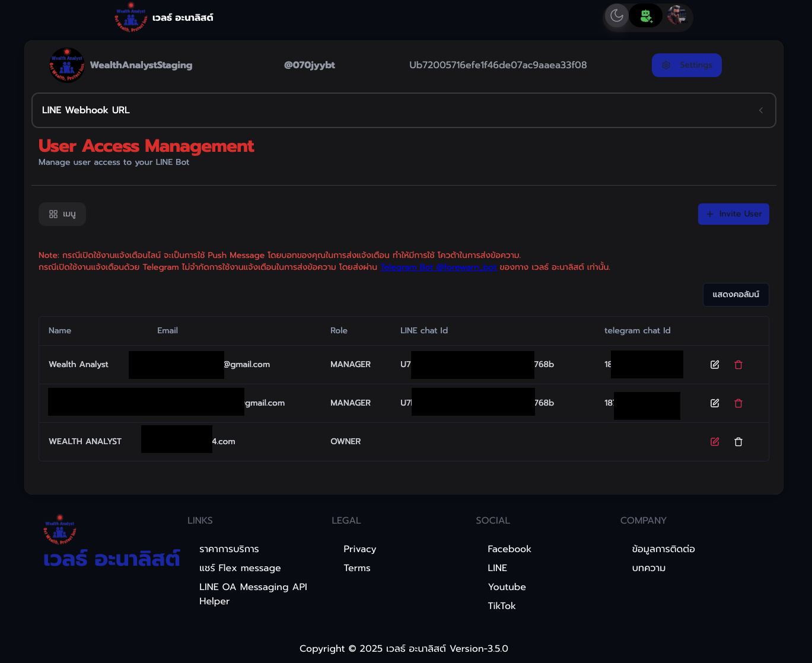Click the Role column header
The width and height of the screenshot is (812, 663).
tap(339, 330)
